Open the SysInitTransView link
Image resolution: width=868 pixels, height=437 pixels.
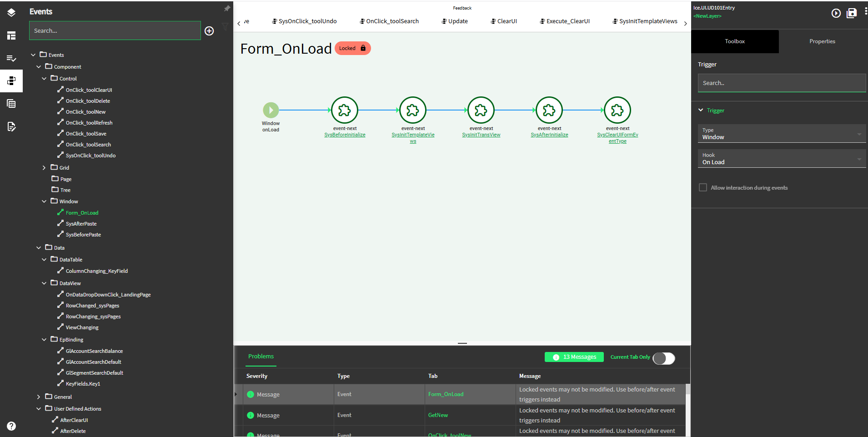[x=481, y=135]
